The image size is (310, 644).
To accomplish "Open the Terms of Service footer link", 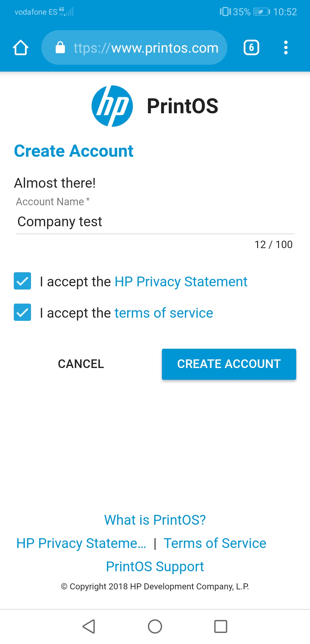I will [x=215, y=543].
